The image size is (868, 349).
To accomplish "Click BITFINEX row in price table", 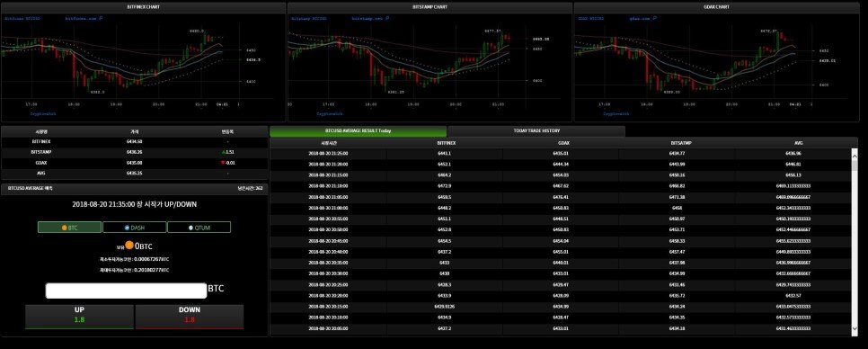I will [x=135, y=142].
